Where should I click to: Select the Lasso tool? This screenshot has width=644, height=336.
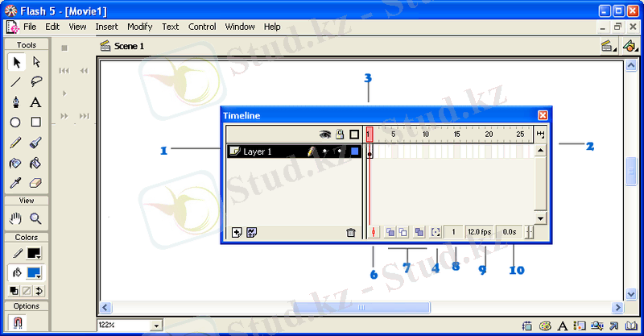click(x=36, y=82)
